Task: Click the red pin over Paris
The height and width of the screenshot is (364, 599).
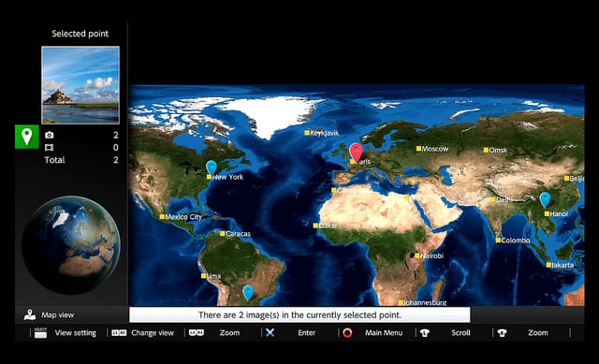Action: [x=356, y=153]
